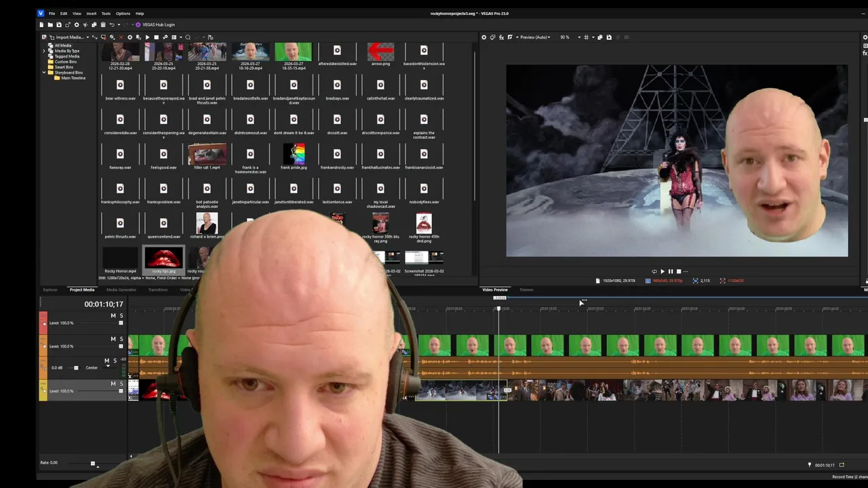Select the All Media bin
The image size is (868, 488).
(62, 45)
